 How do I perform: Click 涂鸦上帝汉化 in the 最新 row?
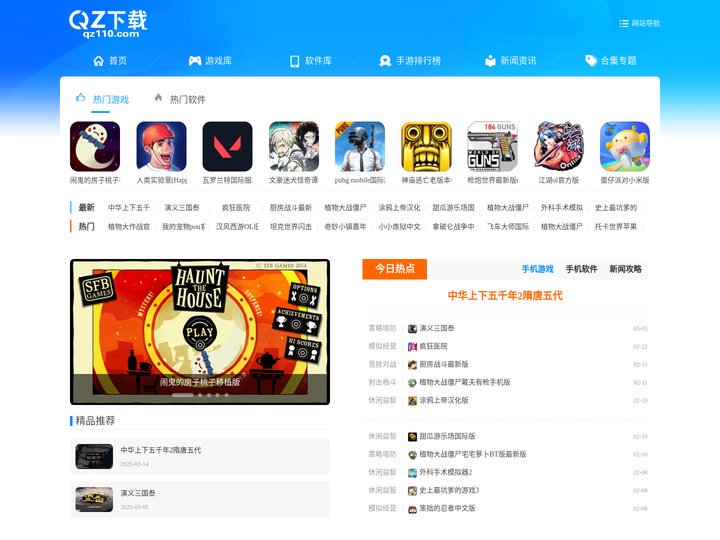[399, 208]
